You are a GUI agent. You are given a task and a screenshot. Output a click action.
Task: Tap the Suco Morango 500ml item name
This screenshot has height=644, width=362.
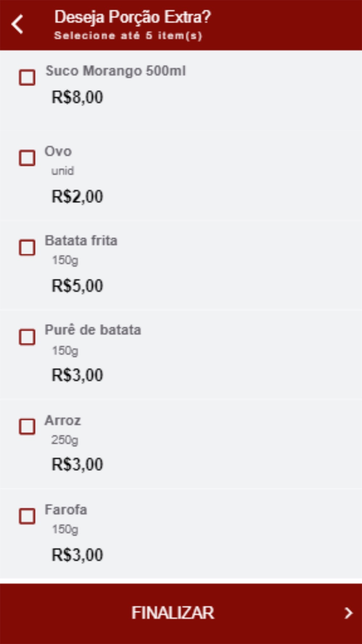coord(115,71)
